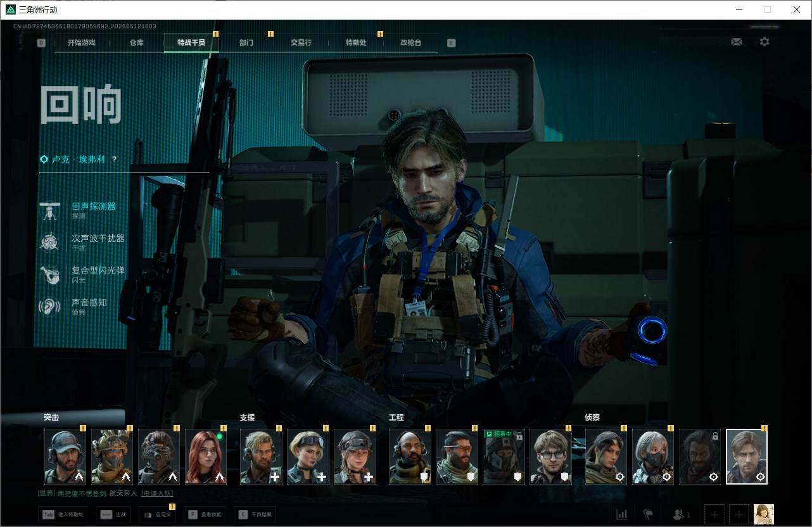Viewport: 812px width, 527px height.
Task: Click the question mark beside 卢克·埃弗利
Action: pyautogui.click(x=114, y=160)
